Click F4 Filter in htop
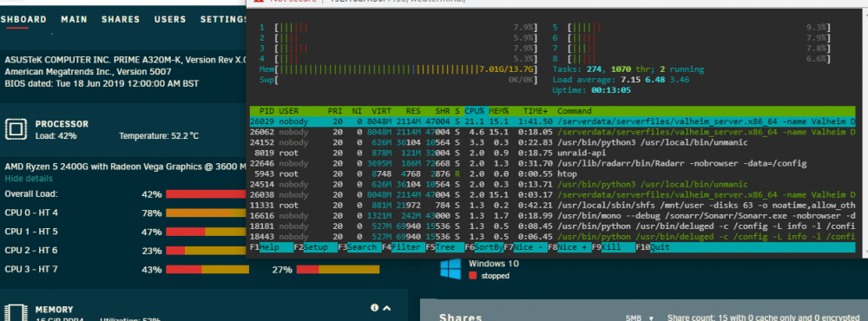The height and width of the screenshot is (321, 868). [x=404, y=247]
